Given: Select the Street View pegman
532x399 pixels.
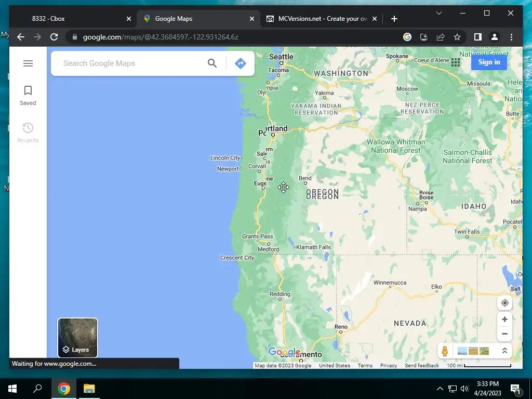Looking at the screenshot, I should point(445,351).
